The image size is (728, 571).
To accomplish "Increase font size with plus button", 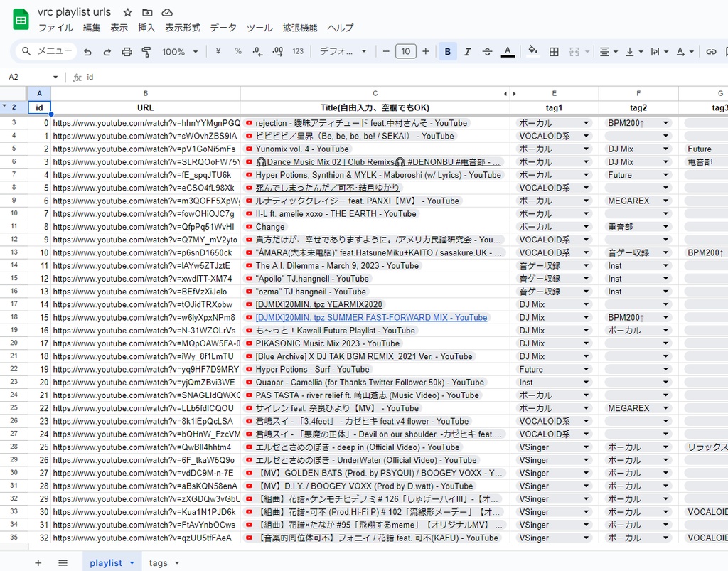I will [x=425, y=51].
